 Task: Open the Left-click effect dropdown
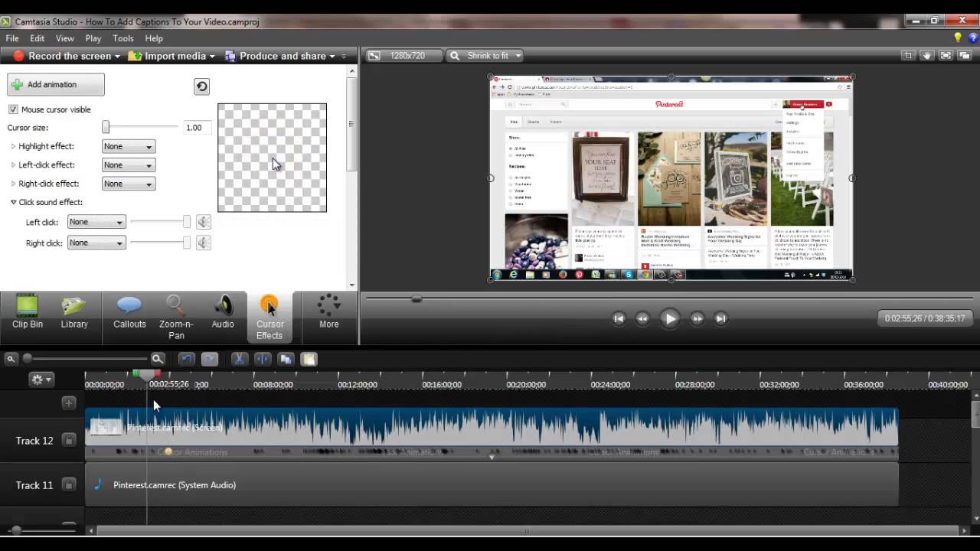(129, 165)
